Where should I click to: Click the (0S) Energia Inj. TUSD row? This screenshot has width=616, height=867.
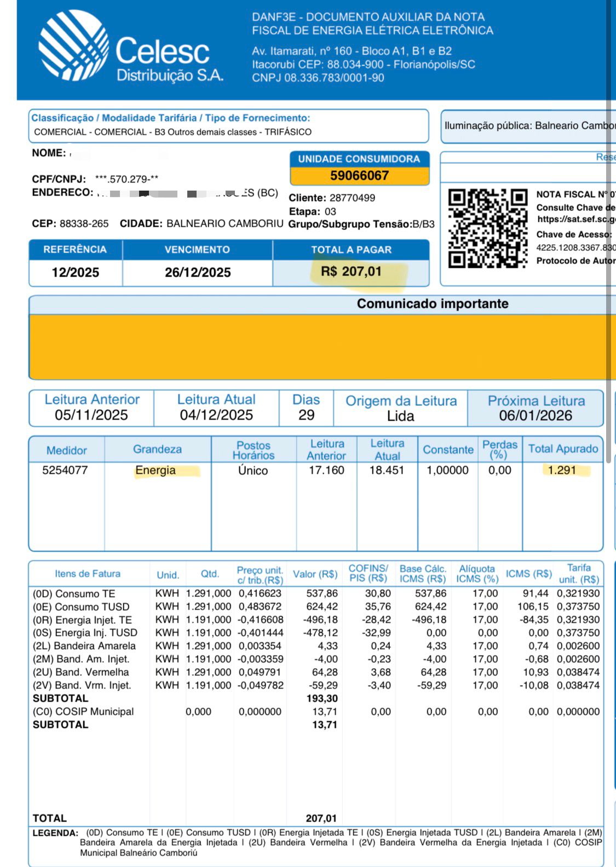(x=316, y=633)
